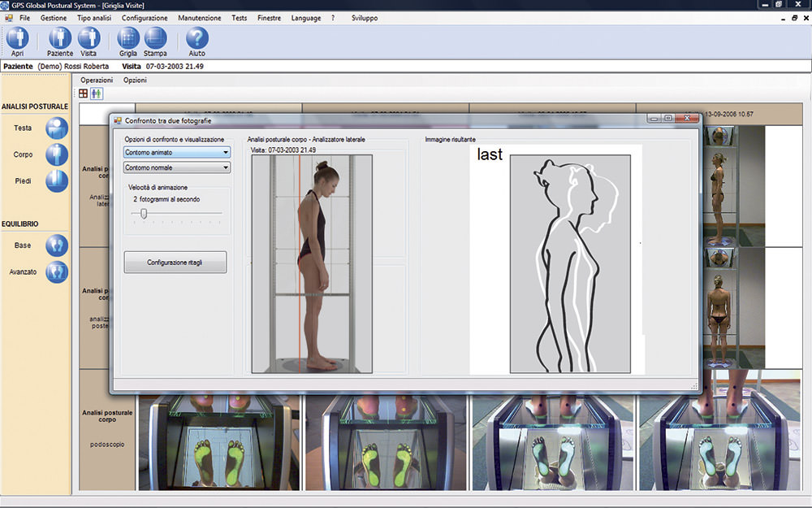Open the Paziente toolbar icon
The width and height of the screenshot is (812, 508).
pos(59,38)
